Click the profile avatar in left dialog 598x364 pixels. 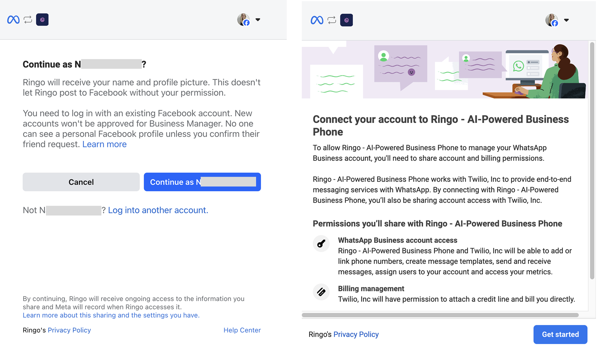pyautogui.click(x=243, y=20)
